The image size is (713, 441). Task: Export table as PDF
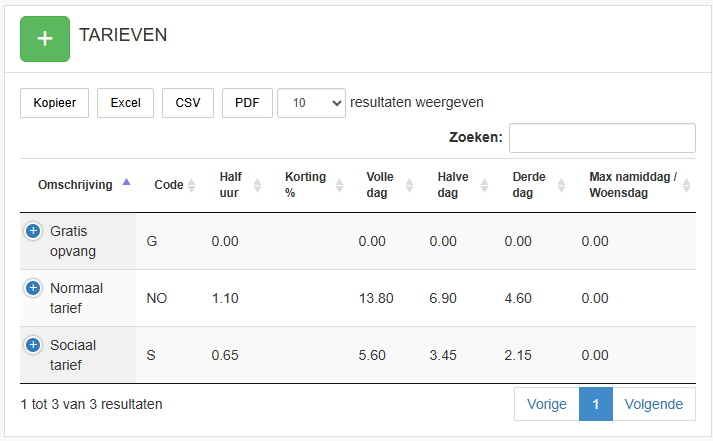click(247, 103)
